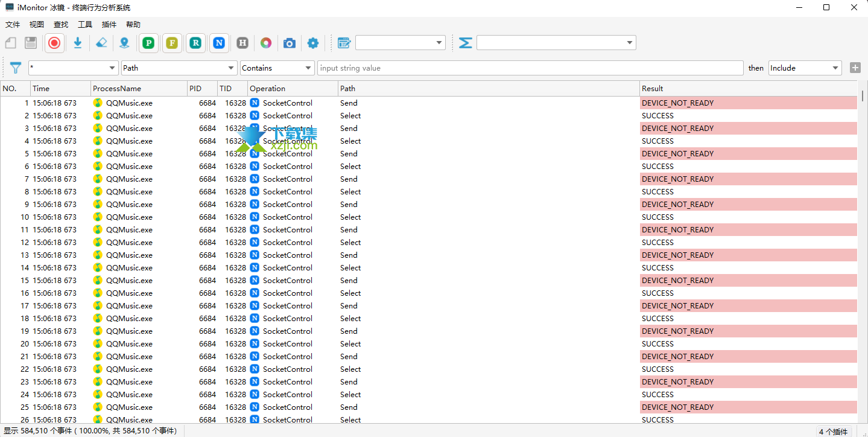Viewport: 868px width, 437px height.
Task: Click the QQMusic icon in row 23
Action: (x=98, y=381)
